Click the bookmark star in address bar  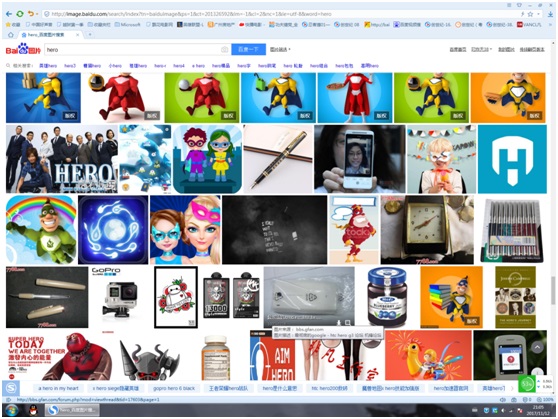530,14
